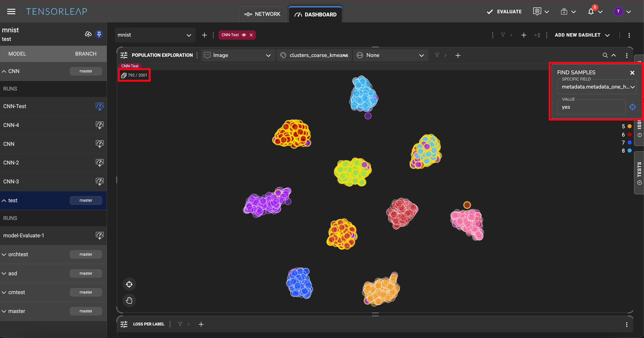Image resolution: width=644 pixels, height=338 pixels.
Task: Open notifications bell with 8 badge
Action: pos(591,12)
